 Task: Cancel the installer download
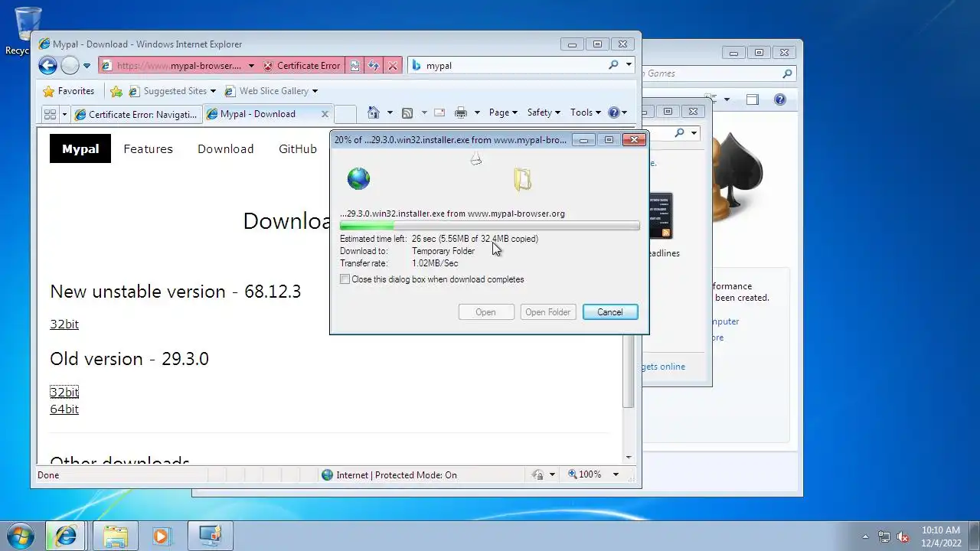pyautogui.click(x=610, y=312)
